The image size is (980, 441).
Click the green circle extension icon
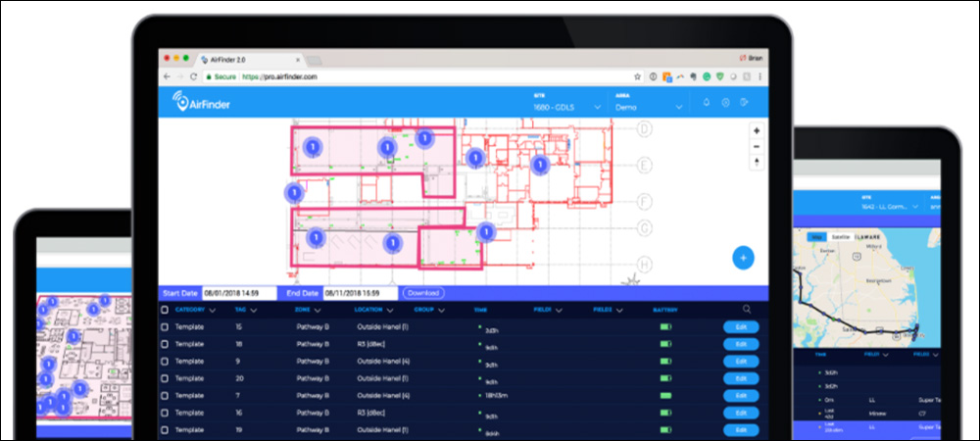(707, 76)
